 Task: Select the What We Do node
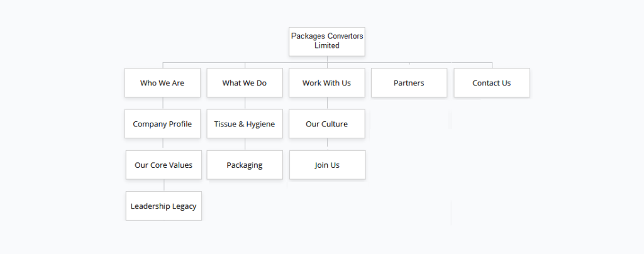(x=245, y=83)
